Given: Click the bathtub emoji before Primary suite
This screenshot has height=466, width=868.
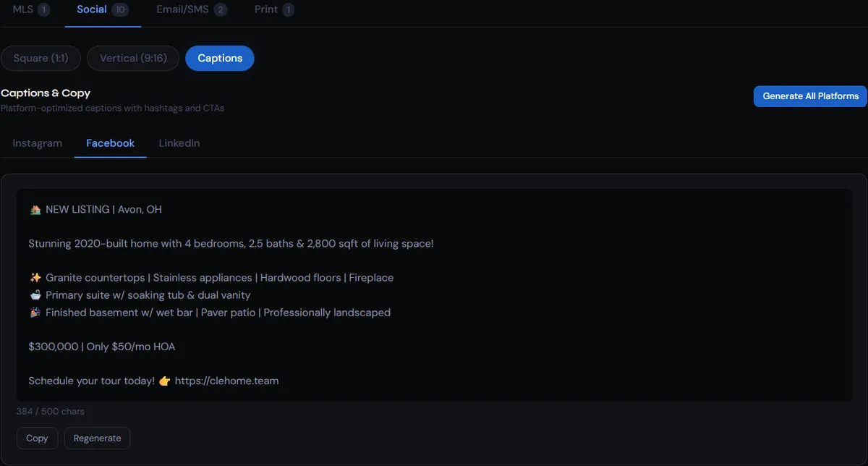Looking at the screenshot, I should pyautogui.click(x=35, y=295).
